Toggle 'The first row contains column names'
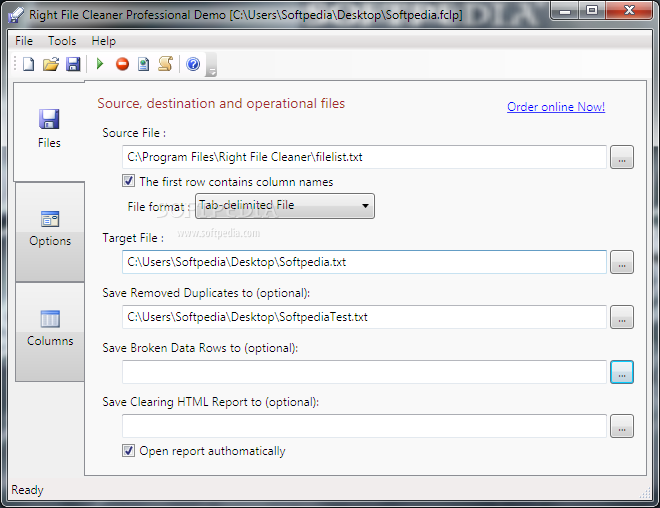 [129, 181]
